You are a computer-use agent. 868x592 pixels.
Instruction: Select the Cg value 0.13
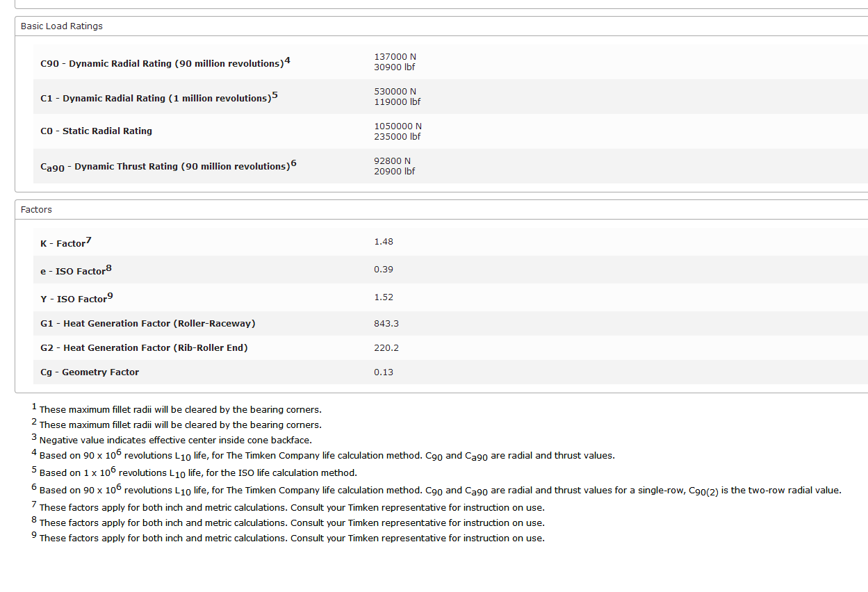click(x=384, y=372)
